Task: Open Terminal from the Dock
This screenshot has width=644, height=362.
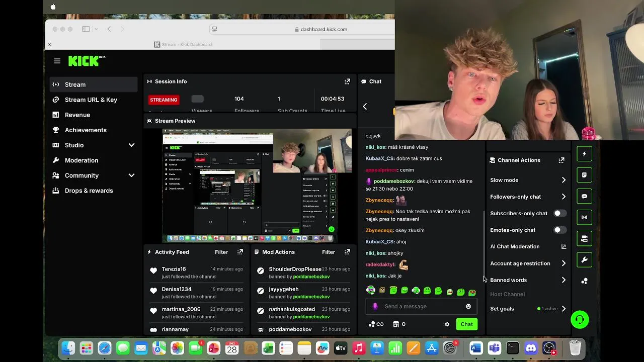Action: (x=513, y=348)
